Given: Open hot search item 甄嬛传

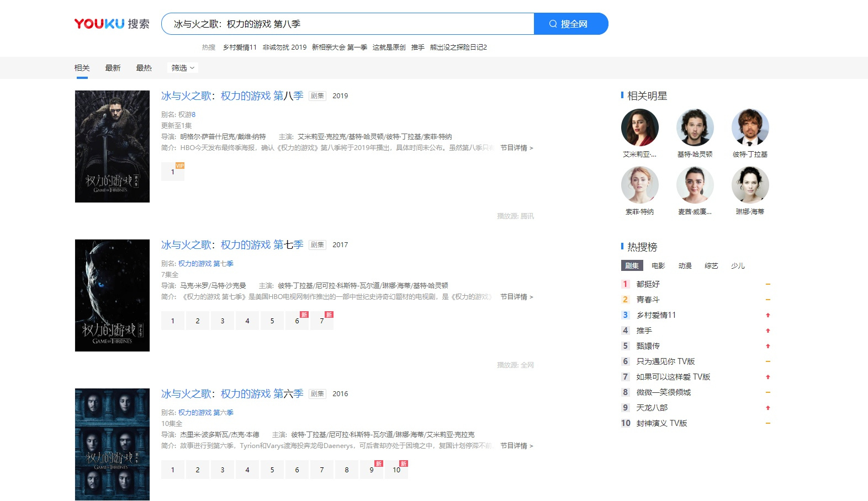Looking at the screenshot, I should point(648,346).
